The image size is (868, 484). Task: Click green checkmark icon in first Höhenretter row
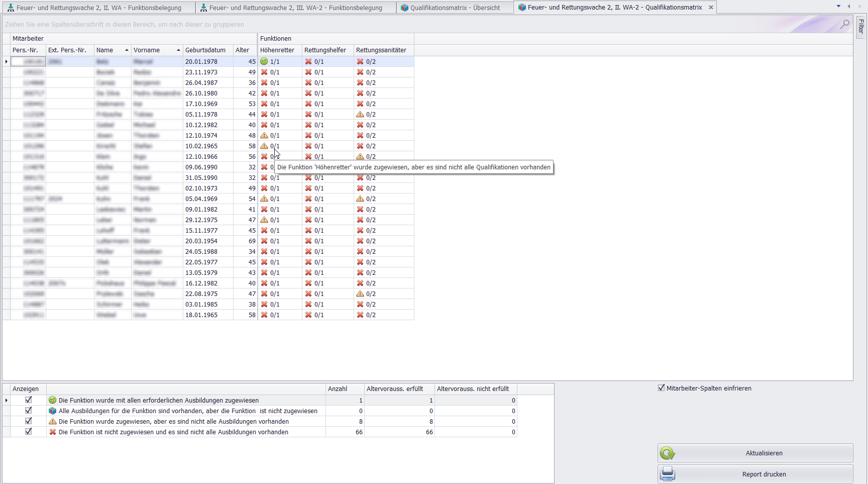[x=264, y=61]
